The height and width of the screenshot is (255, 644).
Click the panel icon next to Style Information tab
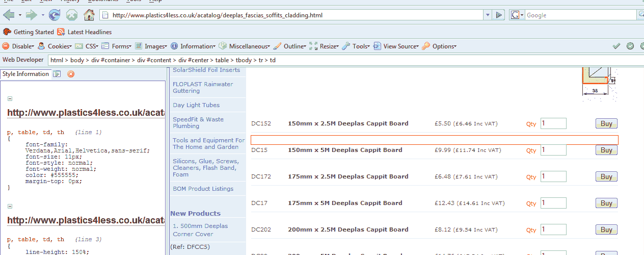(58, 74)
